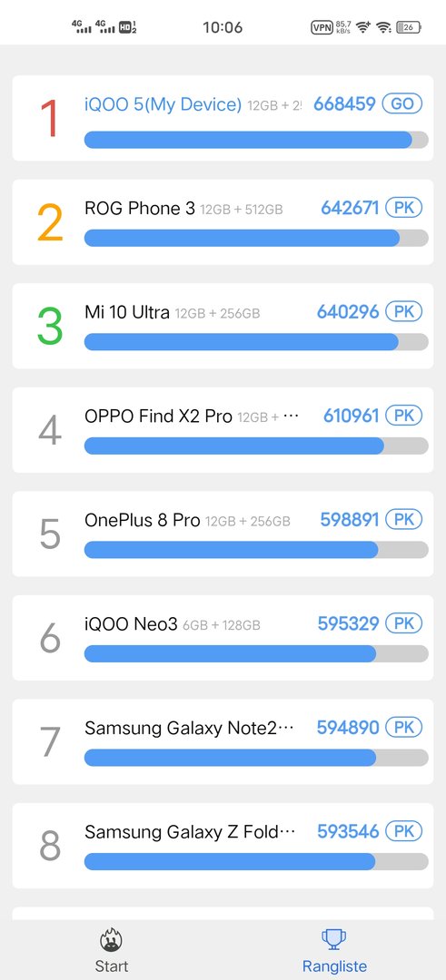The height and width of the screenshot is (980, 446).
Task: Tap the HD call indicator icon
Action: (x=127, y=27)
